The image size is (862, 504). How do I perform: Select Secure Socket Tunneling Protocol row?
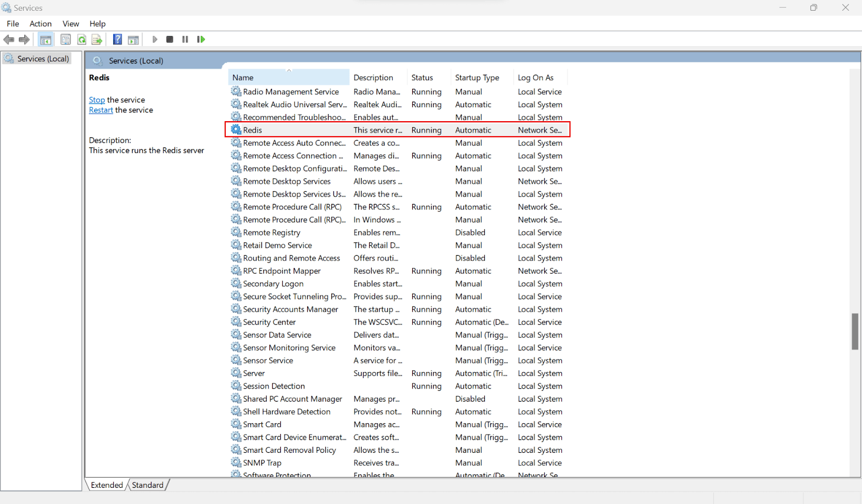[x=399, y=296]
